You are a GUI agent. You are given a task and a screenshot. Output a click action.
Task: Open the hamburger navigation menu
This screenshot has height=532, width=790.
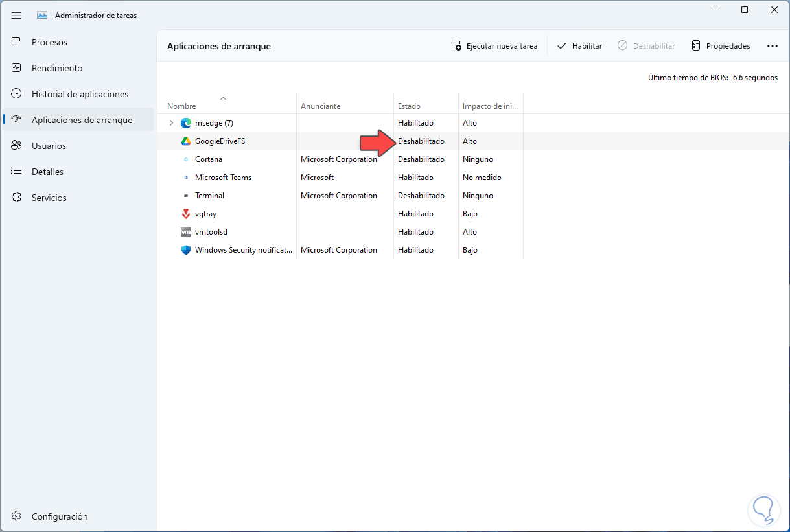17,15
